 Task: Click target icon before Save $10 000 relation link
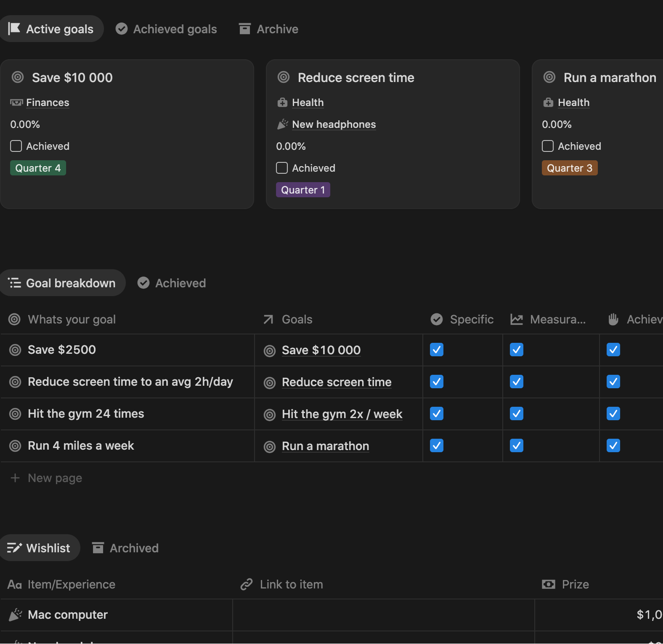[270, 351]
